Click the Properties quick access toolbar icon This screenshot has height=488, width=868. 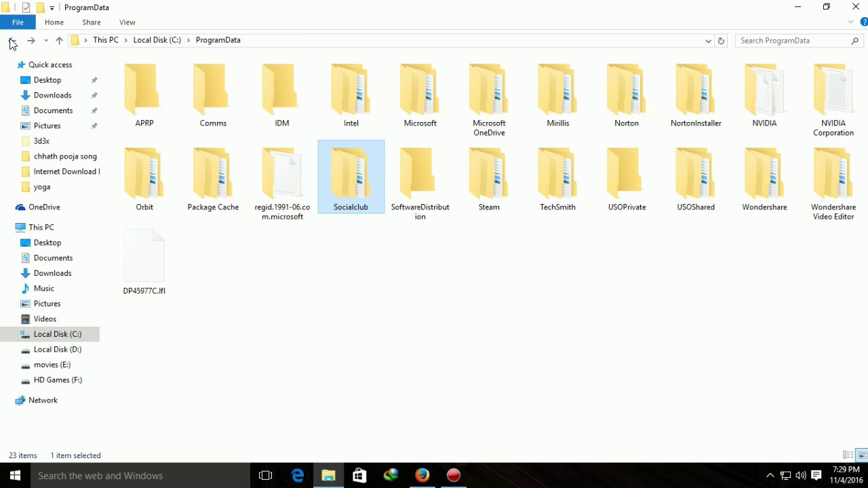click(26, 8)
